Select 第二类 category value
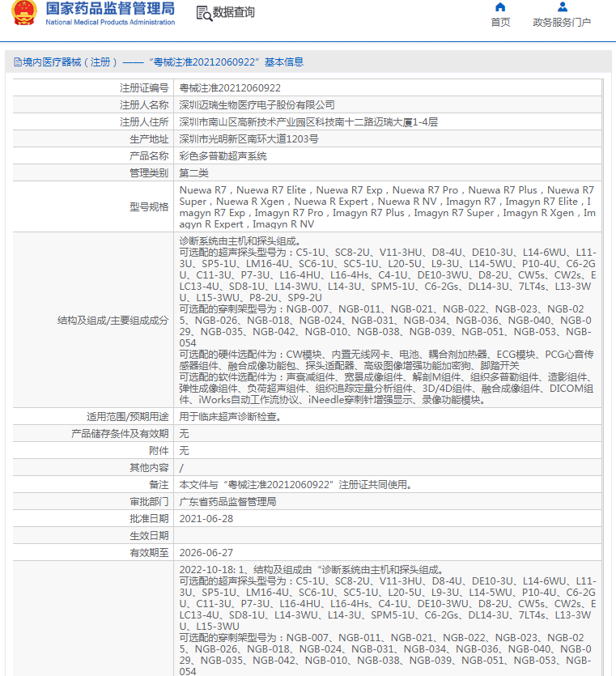616x676 pixels. (x=194, y=173)
